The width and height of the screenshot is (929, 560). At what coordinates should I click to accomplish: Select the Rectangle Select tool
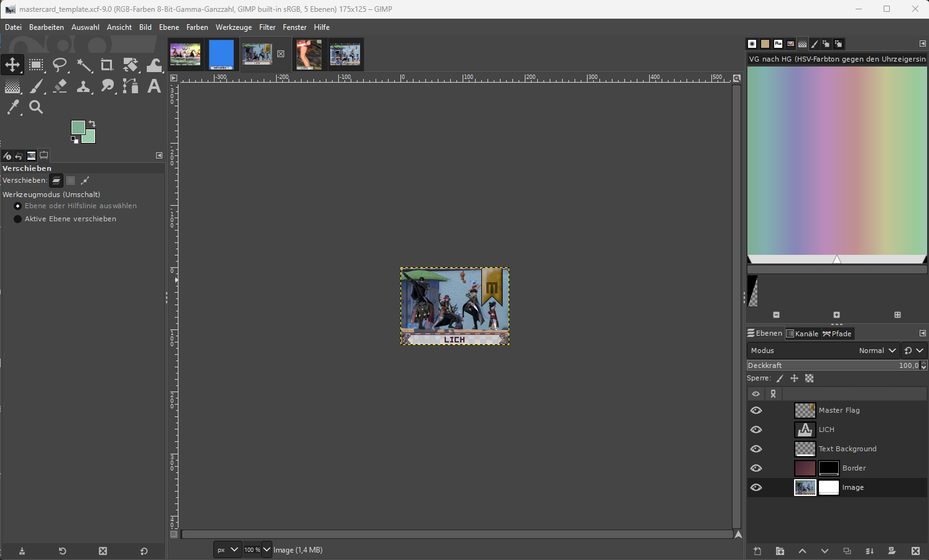[36, 65]
